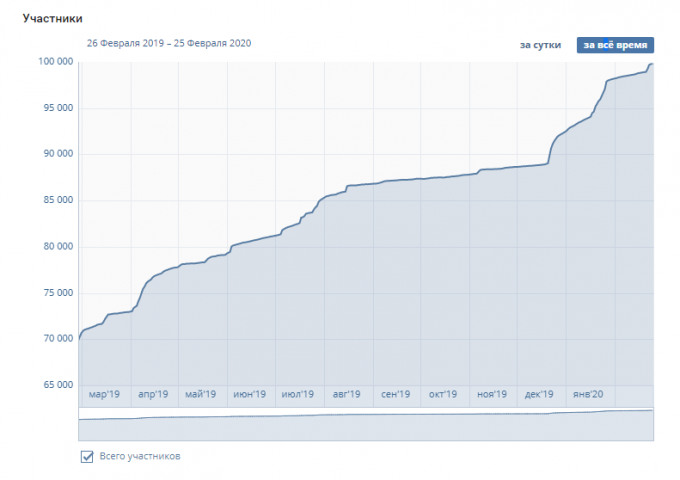Click the июл'19 axis label

click(298, 395)
